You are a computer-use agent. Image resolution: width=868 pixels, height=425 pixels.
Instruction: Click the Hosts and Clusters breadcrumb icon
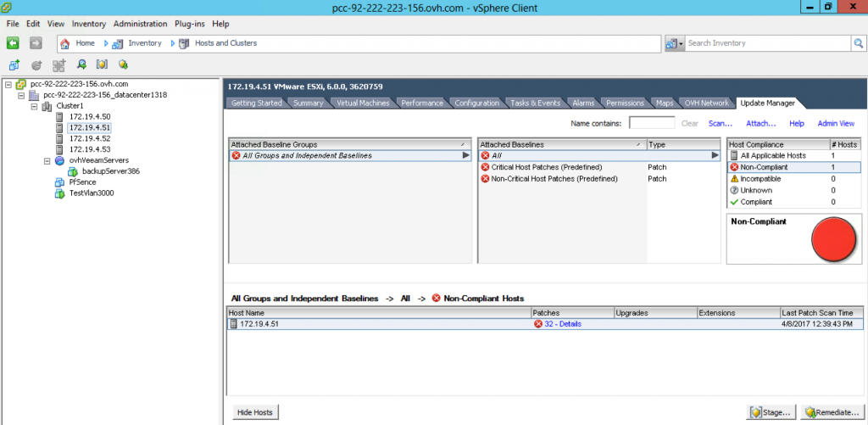(x=184, y=43)
